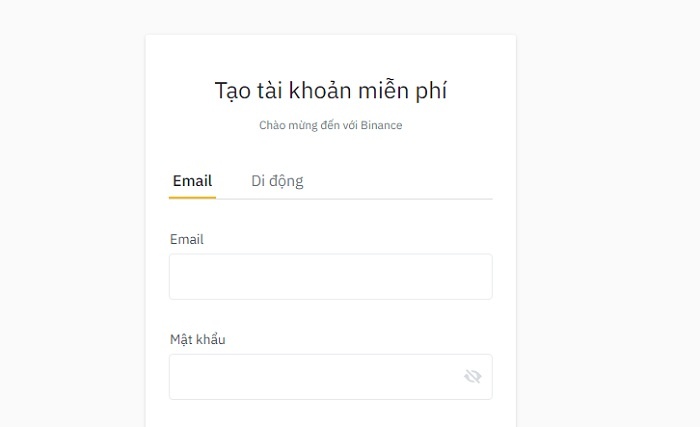Click the Tạo tài khoản miễn phí heading
This screenshot has height=427, width=700.
tap(331, 91)
